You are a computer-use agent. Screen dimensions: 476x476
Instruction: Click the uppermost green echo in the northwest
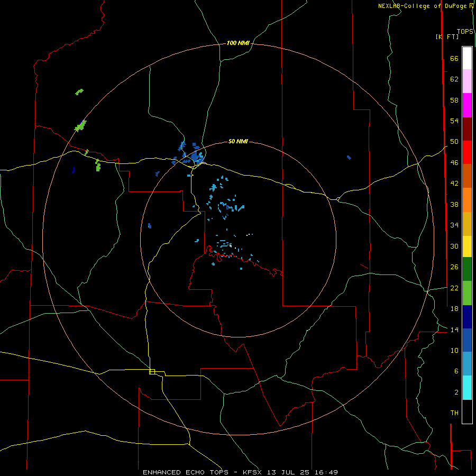tap(79, 91)
